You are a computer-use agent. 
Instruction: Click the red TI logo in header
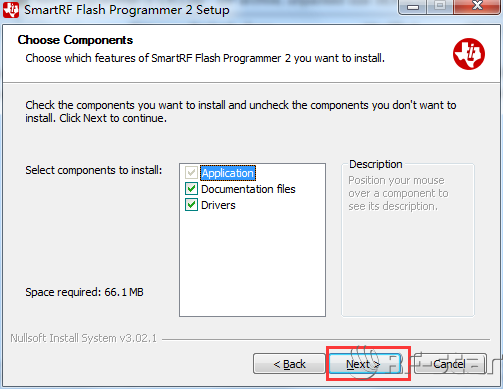pos(469,54)
